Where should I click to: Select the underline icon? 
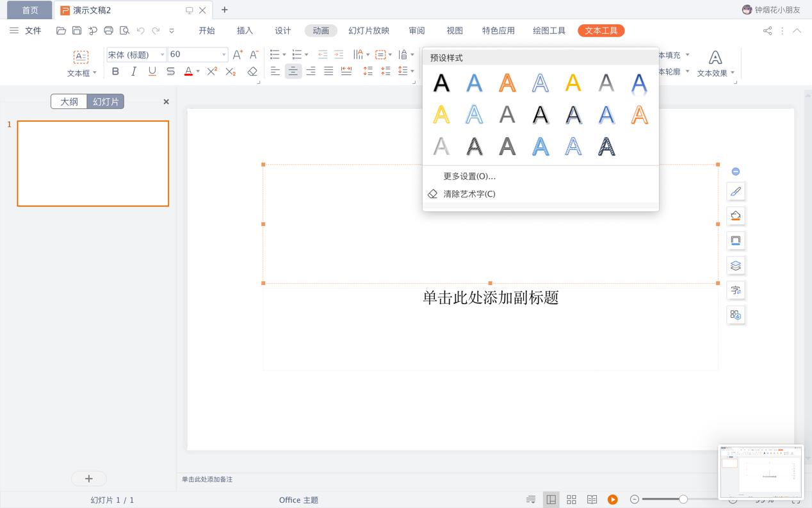click(x=152, y=72)
